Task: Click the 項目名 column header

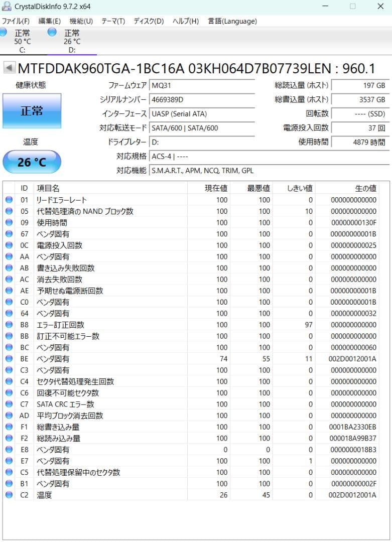Action: 110,188
